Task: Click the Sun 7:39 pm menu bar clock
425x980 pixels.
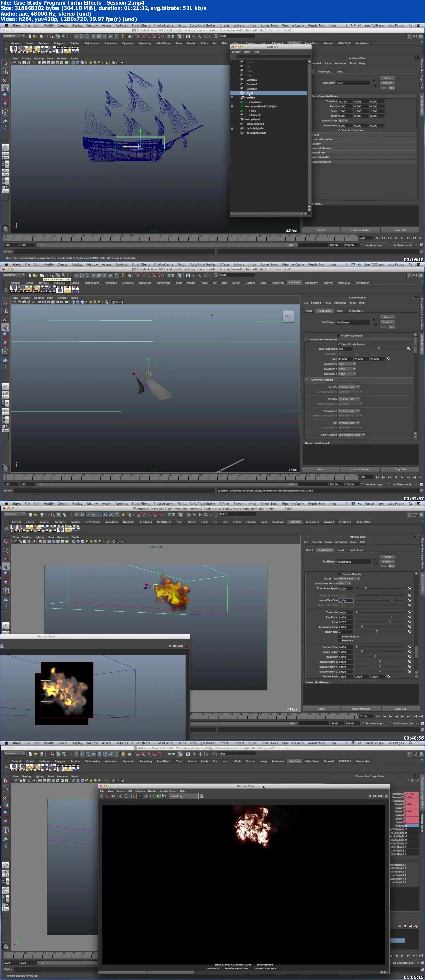Action: [374, 25]
